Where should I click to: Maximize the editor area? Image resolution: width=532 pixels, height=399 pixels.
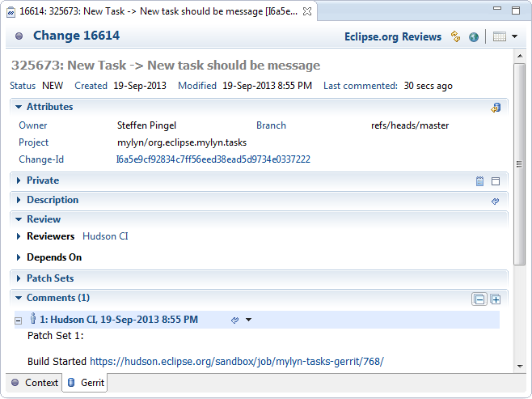coord(515,11)
